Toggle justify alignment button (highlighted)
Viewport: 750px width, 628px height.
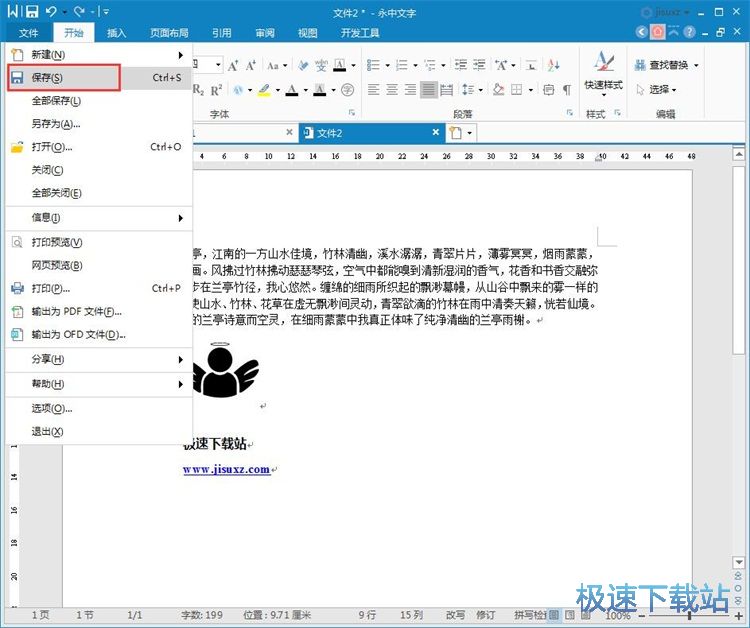point(429,89)
